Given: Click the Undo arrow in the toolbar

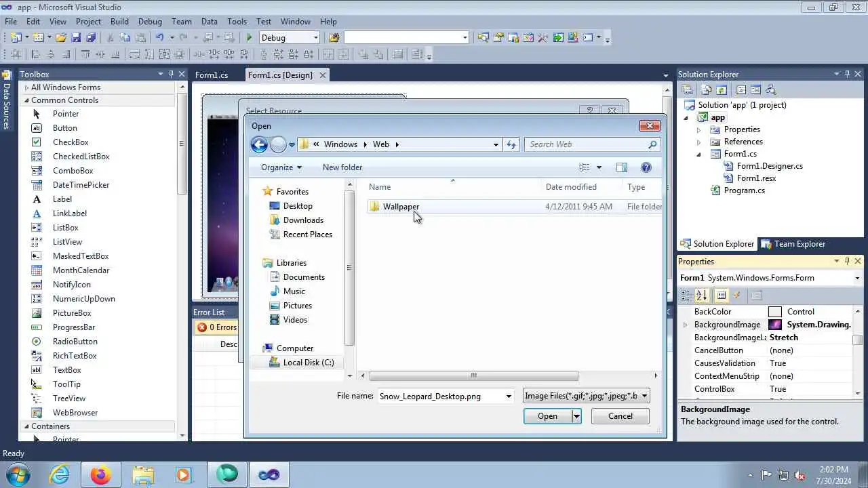Looking at the screenshot, I should [159, 38].
